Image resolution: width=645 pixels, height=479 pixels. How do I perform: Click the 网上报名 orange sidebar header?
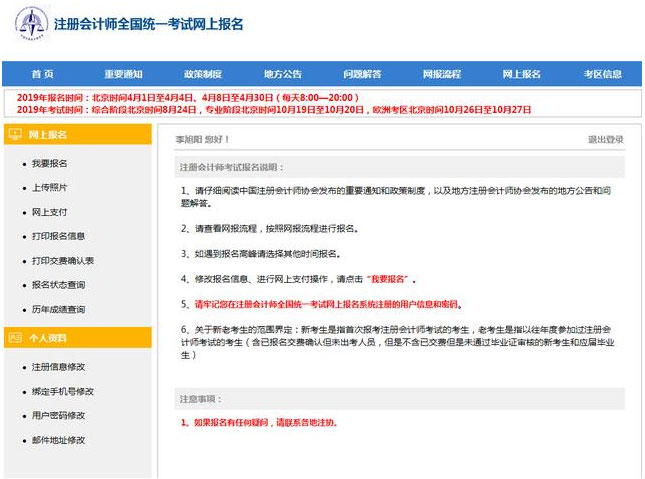pyautogui.click(x=78, y=134)
